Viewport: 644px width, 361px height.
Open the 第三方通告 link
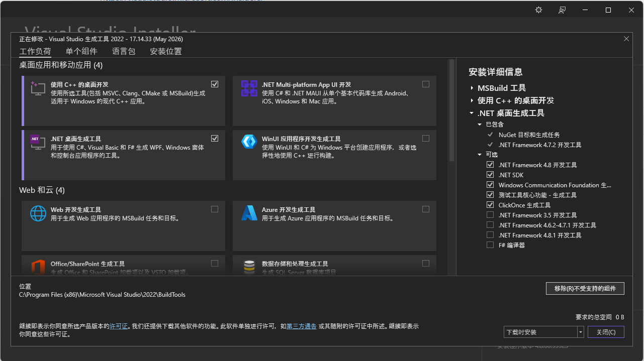pyautogui.click(x=302, y=326)
